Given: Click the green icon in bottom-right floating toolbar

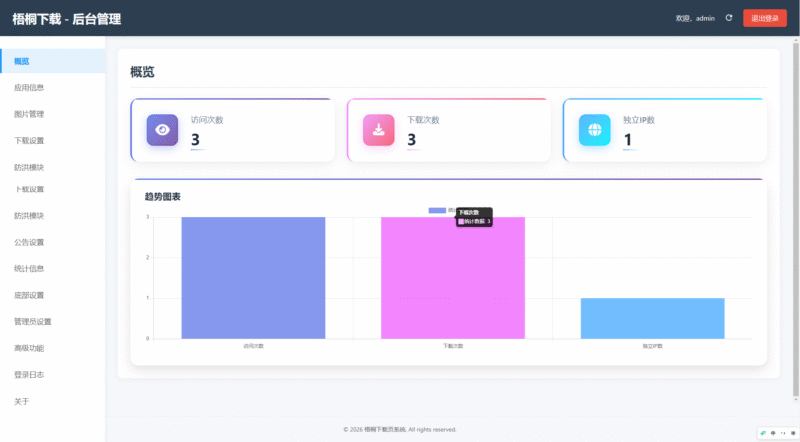Looking at the screenshot, I should (x=763, y=432).
